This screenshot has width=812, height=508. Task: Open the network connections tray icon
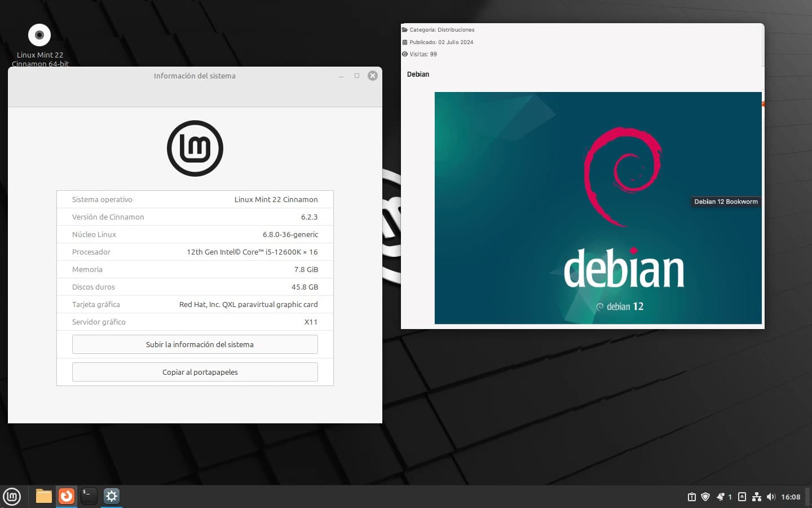pyautogui.click(x=757, y=497)
